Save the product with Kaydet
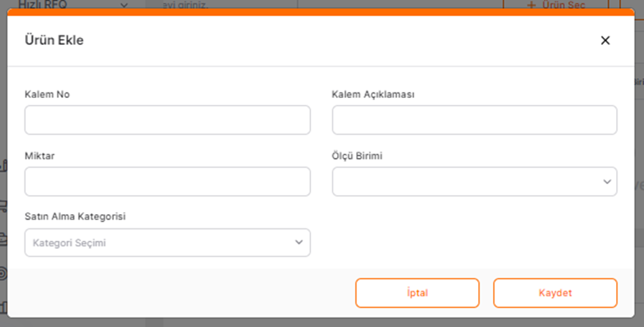The height and width of the screenshot is (327, 644). [x=555, y=293]
